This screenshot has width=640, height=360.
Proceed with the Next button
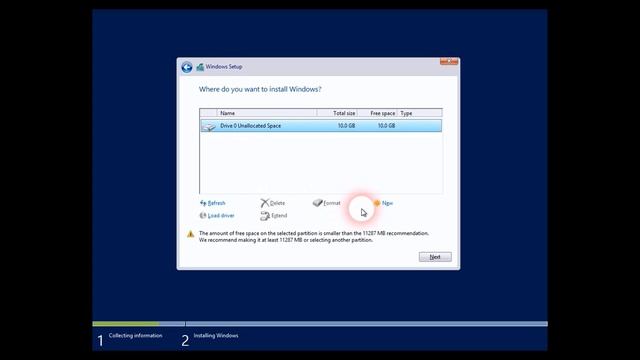435,257
